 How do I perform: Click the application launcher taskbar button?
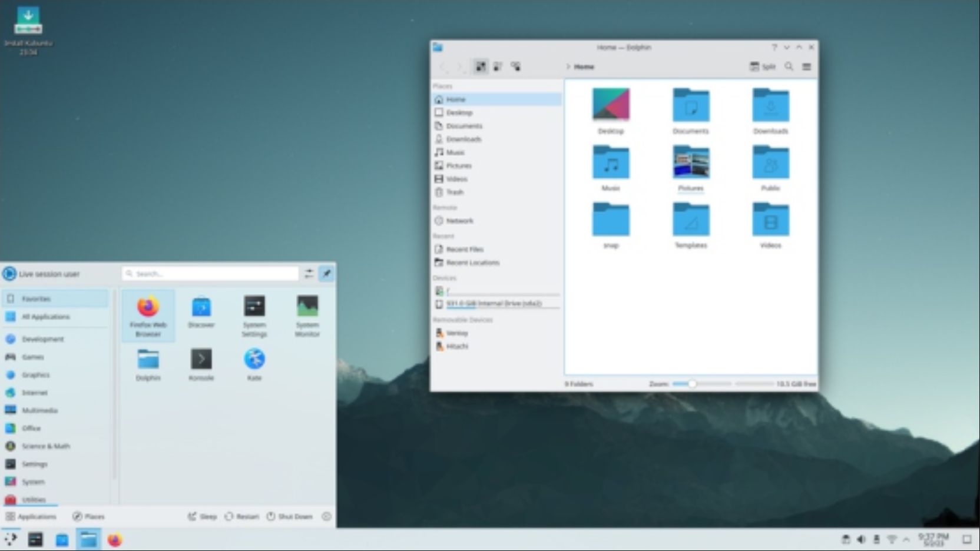[11, 539]
